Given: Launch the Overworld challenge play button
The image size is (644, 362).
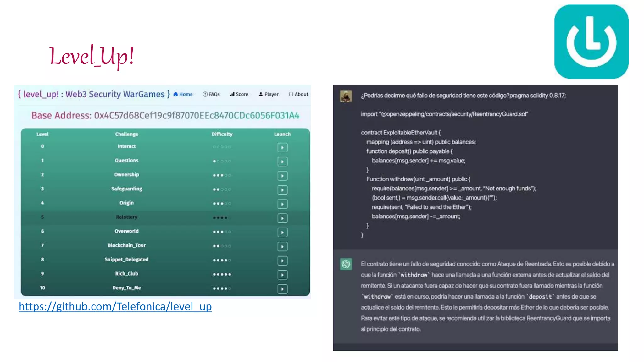Looking at the screenshot, I should (x=282, y=232).
